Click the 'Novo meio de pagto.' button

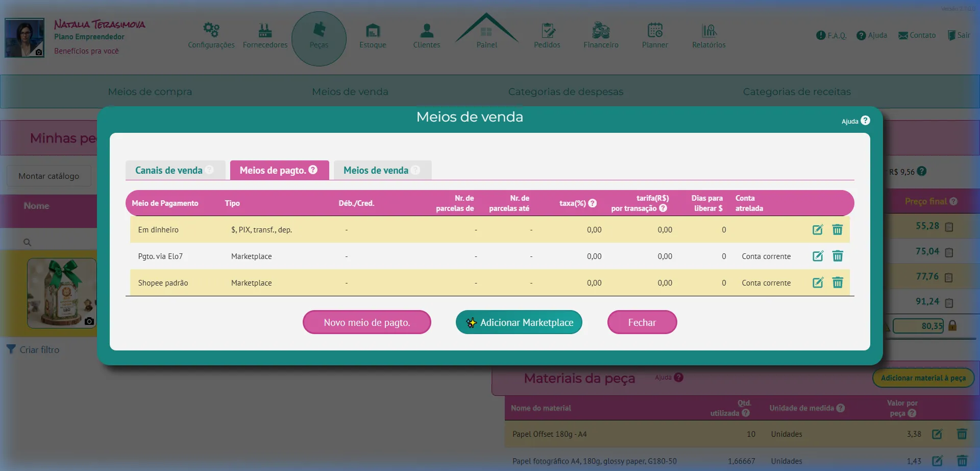[x=366, y=322]
